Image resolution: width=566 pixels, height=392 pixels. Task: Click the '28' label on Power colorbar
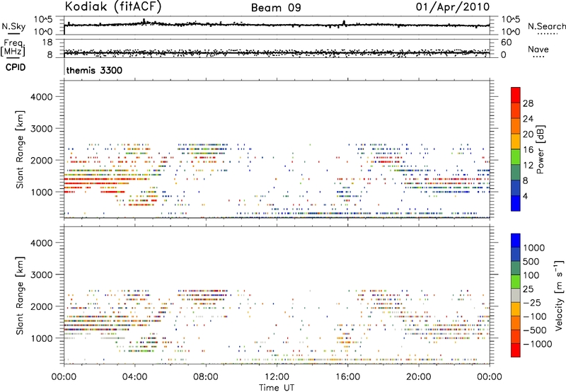pyautogui.click(x=528, y=103)
